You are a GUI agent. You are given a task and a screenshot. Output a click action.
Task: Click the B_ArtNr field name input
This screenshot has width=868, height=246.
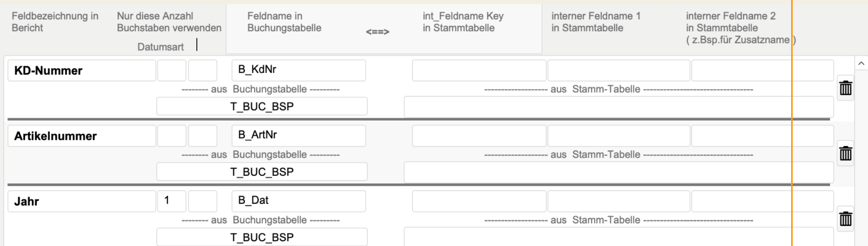click(x=298, y=136)
